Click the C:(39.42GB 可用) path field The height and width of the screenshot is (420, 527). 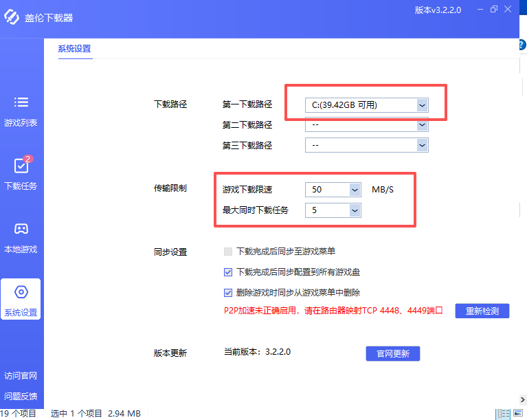(x=367, y=105)
